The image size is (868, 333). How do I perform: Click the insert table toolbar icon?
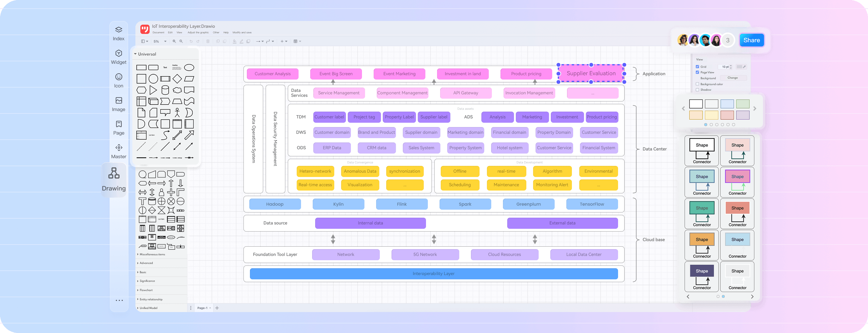tap(295, 41)
